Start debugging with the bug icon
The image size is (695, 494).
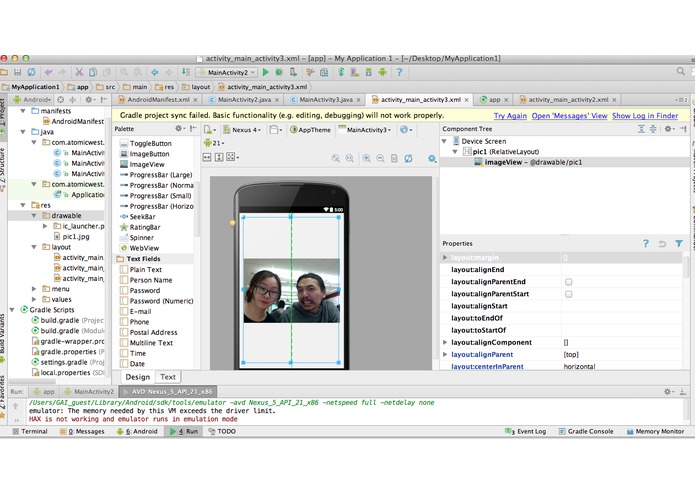(x=279, y=72)
